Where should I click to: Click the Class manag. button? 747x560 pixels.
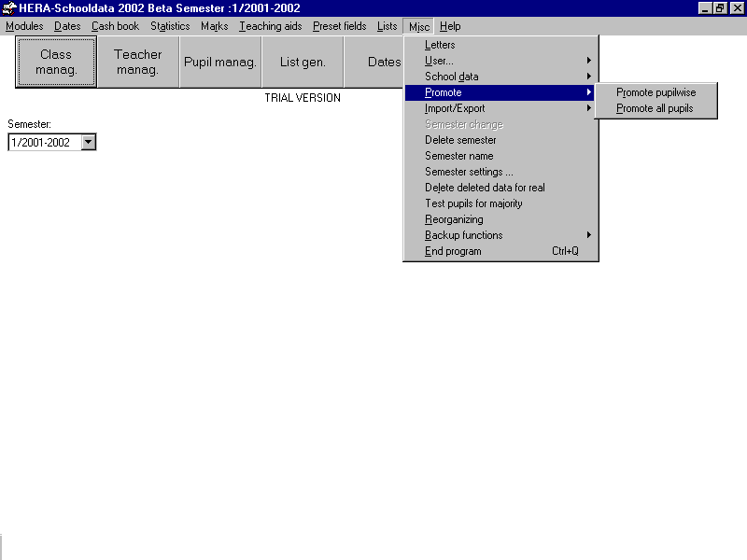coord(56,62)
